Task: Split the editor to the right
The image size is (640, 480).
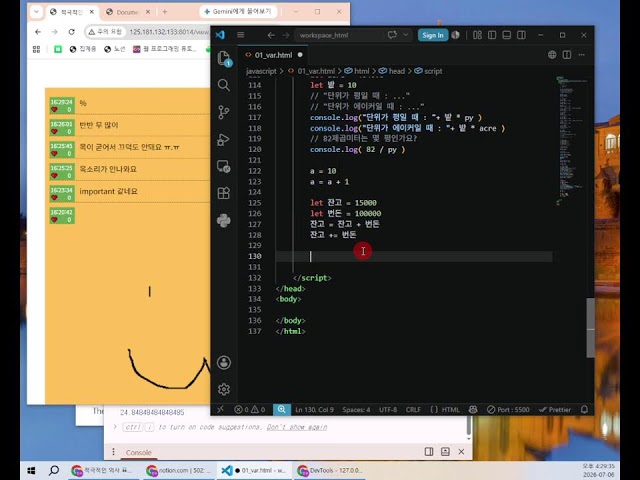Action: (567, 55)
